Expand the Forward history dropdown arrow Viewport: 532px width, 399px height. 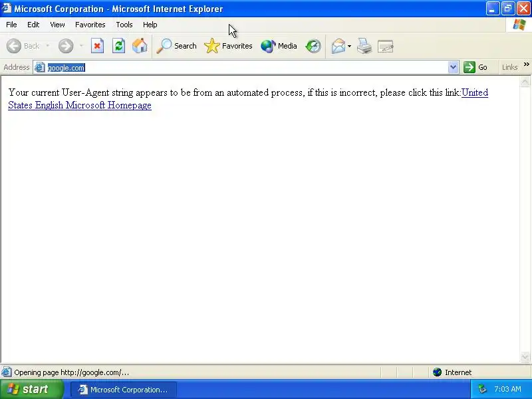coord(81,46)
